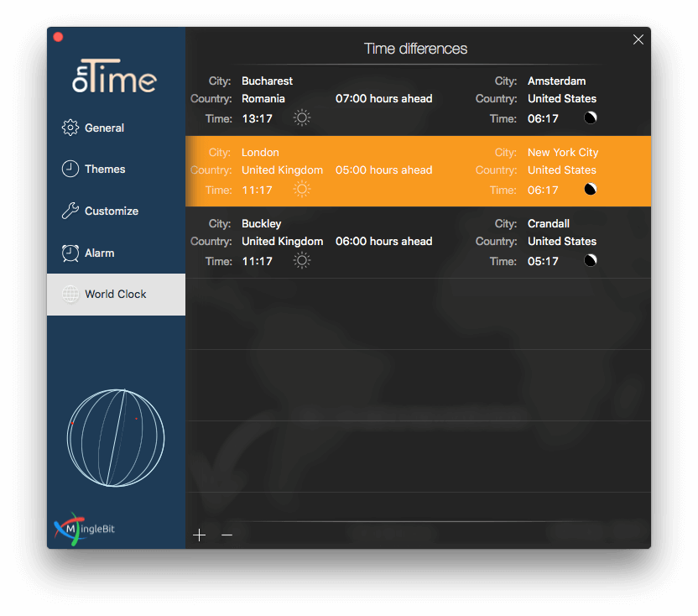Close the Time differences panel
Screen dimensions: 698x616
tap(638, 39)
